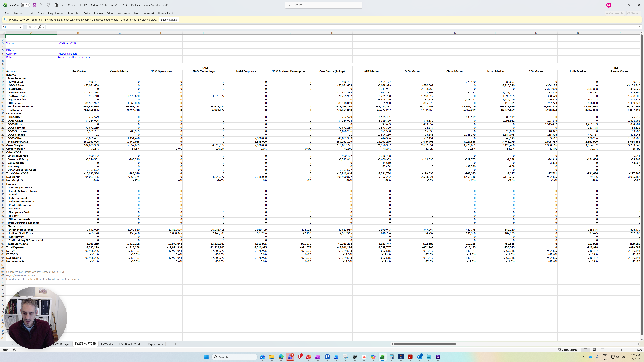Screen dimensions: 644x362
Task: Expand the Name Box dropdown arrow
Action: pos(20,27)
